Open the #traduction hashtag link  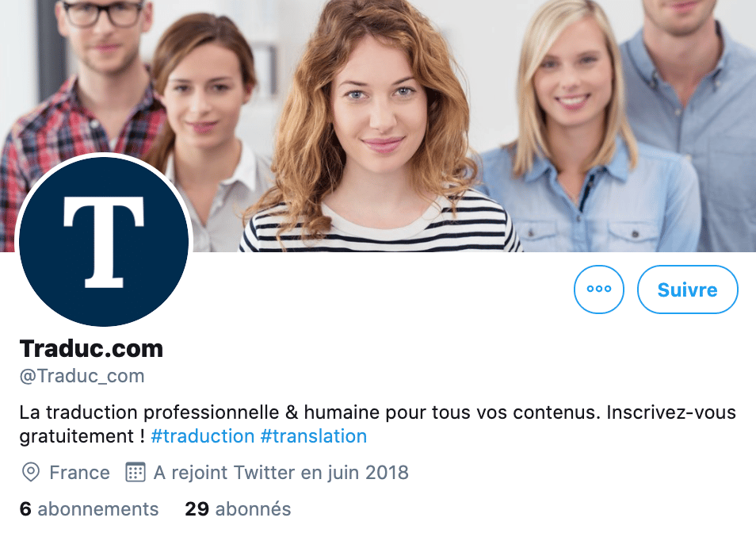pos(203,436)
